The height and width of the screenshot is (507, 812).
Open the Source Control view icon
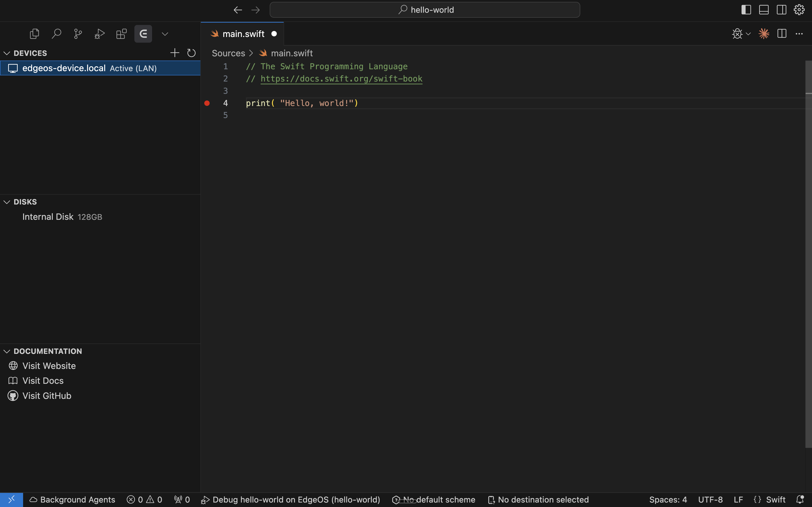78,34
